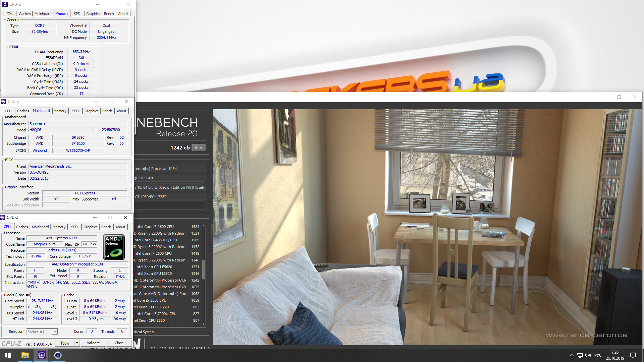The width and height of the screenshot is (644, 362).
Task: Click the Multiplier value x 11.5 field
Action: click(x=42, y=307)
